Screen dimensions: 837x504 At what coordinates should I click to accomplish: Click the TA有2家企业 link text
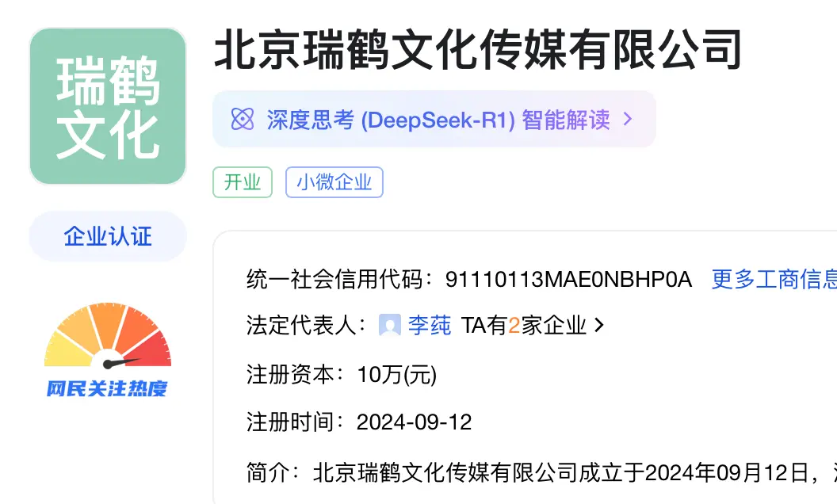click(x=524, y=325)
